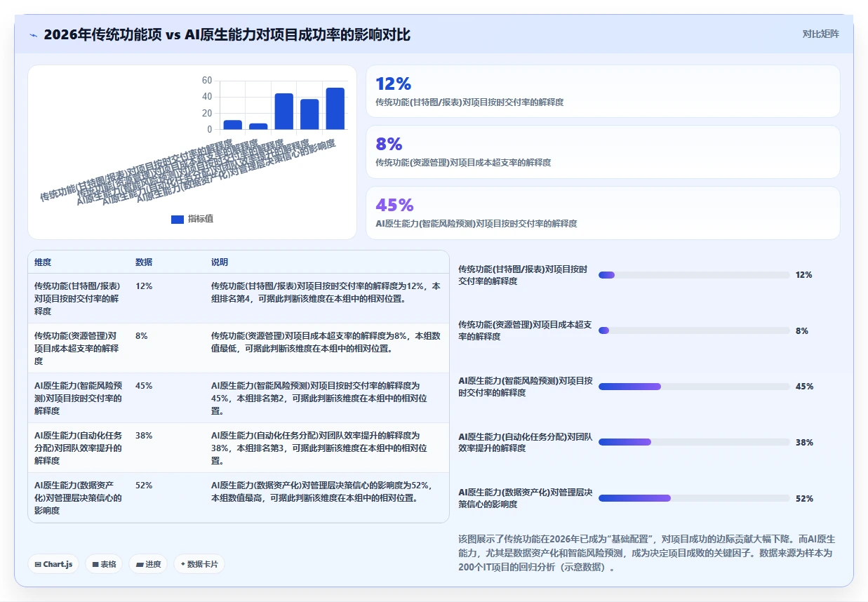868x602 pixels.
Task: Click the 52% value beside the progress bar
Action: tap(805, 498)
